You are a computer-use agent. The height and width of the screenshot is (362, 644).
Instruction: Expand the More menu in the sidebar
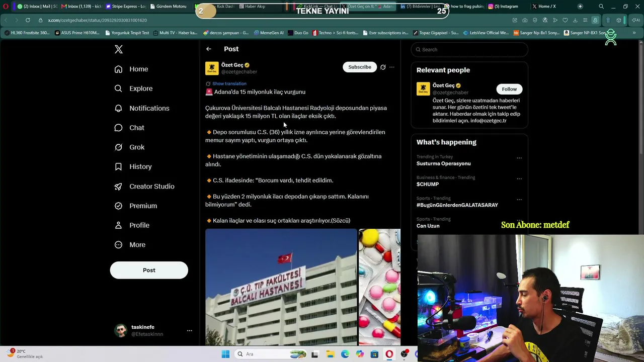pos(130,245)
